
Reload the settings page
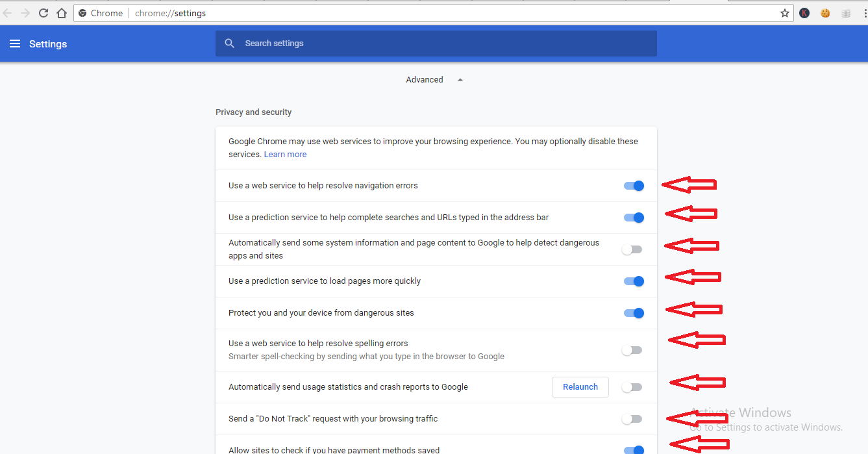point(43,13)
